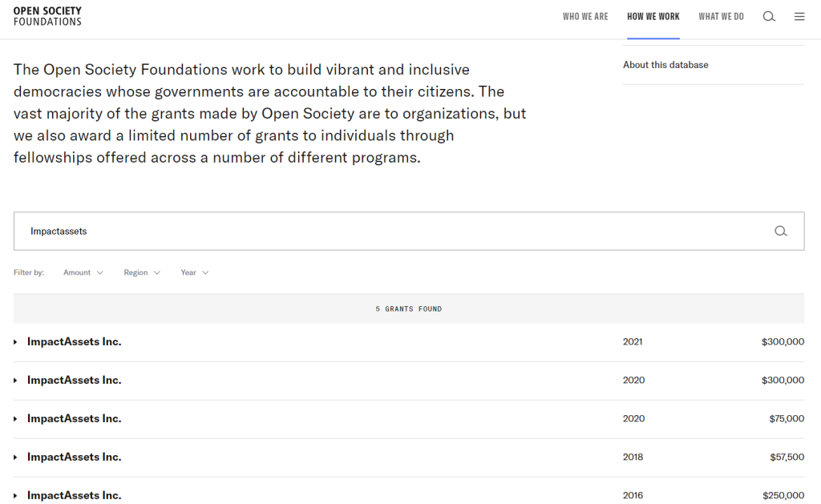
Task: Open the What We Do menu
Action: pos(721,17)
